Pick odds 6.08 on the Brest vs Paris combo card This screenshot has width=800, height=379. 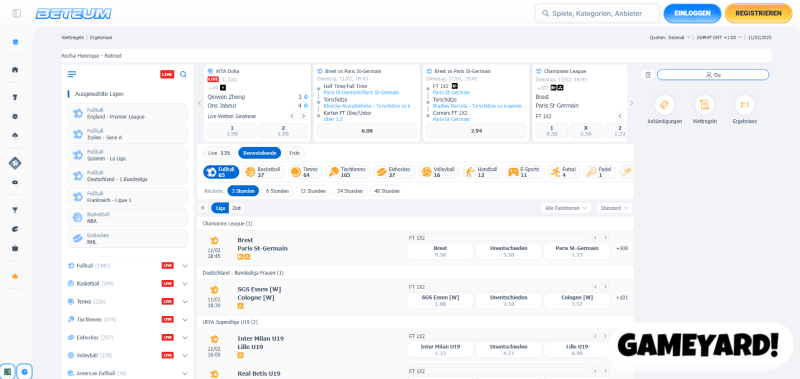(367, 131)
